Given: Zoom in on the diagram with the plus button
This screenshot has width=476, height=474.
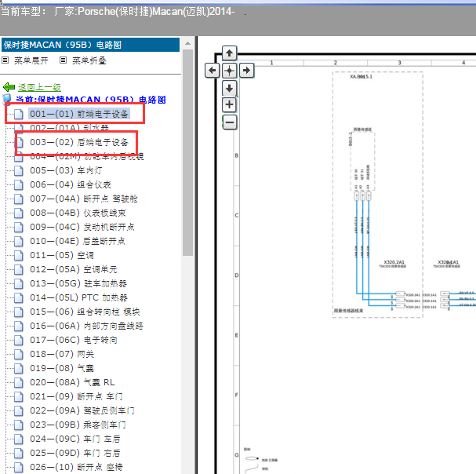Looking at the screenshot, I should [229, 105].
